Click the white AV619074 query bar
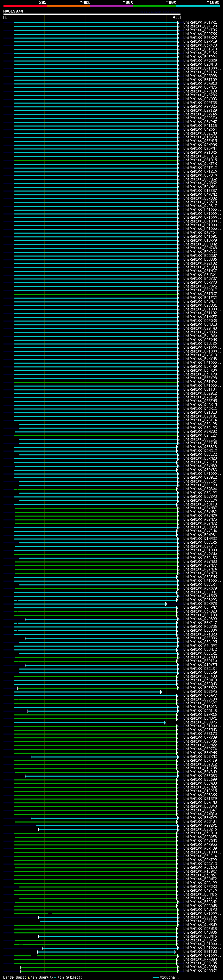Viewport: 223px width, 980px height. [92, 14]
